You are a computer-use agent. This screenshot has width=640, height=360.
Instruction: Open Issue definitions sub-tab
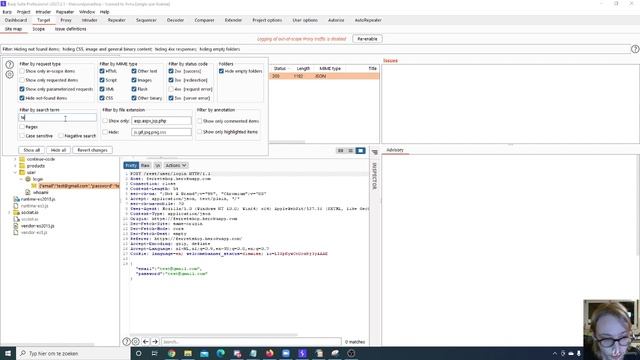[70, 29]
